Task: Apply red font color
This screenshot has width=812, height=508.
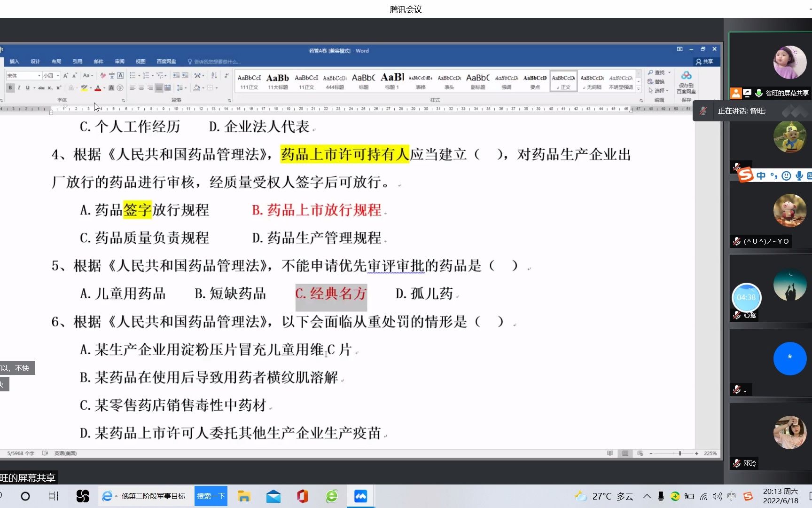Action: [x=98, y=88]
